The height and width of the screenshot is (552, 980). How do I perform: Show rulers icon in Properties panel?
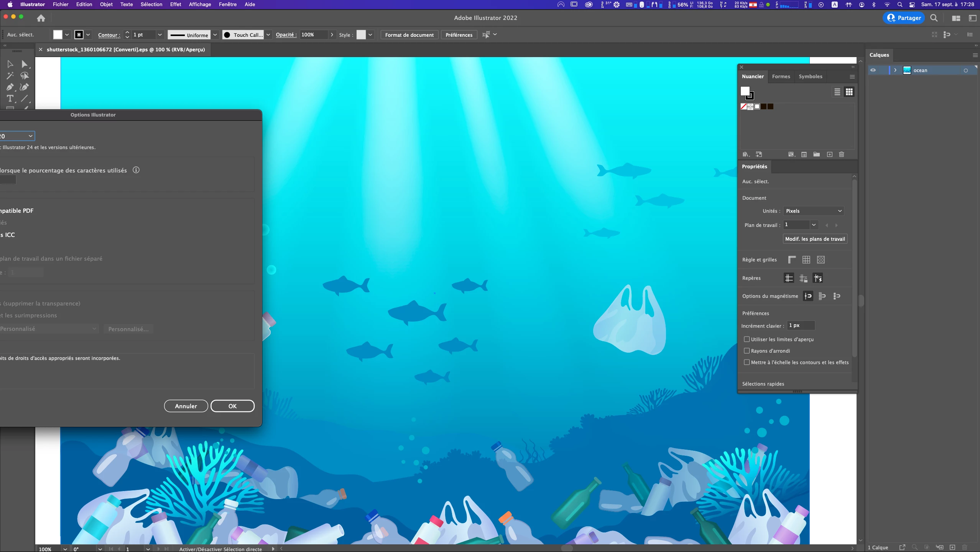click(x=792, y=260)
